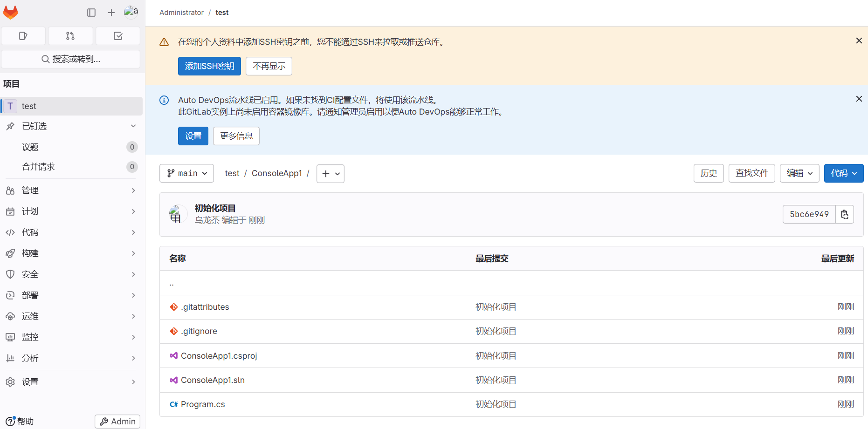The height and width of the screenshot is (429, 868).
Task: Open the add file plus dropdown
Action: click(x=331, y=174)
